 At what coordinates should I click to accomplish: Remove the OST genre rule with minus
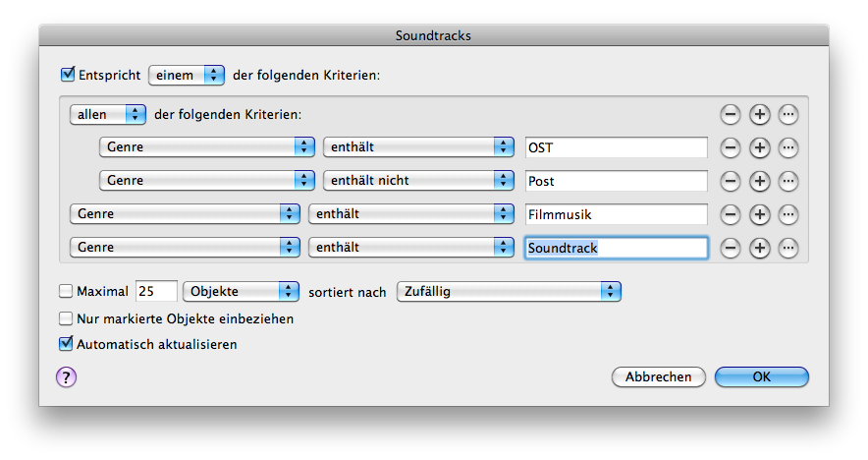point(730,148)
